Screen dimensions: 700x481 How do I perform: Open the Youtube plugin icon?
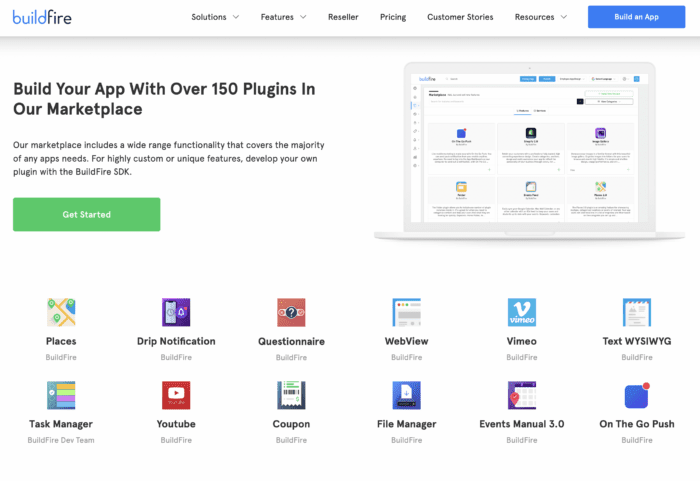176,395
